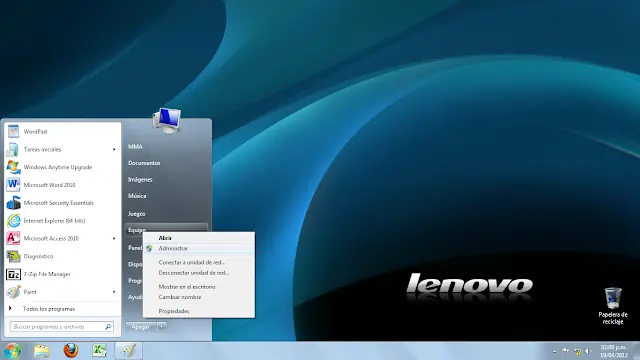
Task: Expand Tareas iniciales submenu arrow
Action: pos(114,149)
